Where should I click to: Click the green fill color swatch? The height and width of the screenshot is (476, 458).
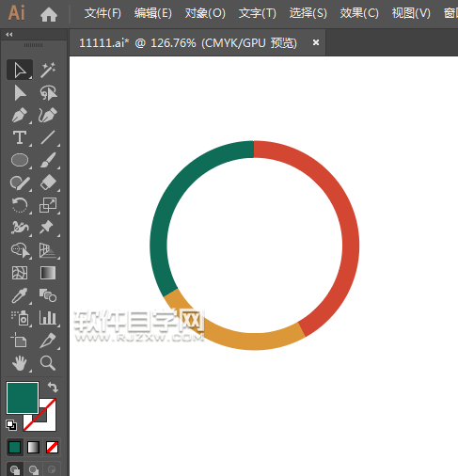pyautogui.click(x=23, y=398)
